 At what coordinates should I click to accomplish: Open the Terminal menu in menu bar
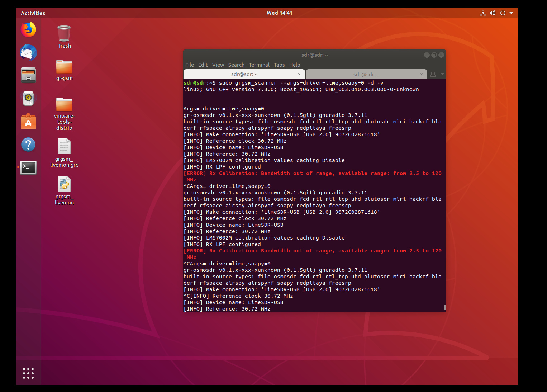pos(259,65)
